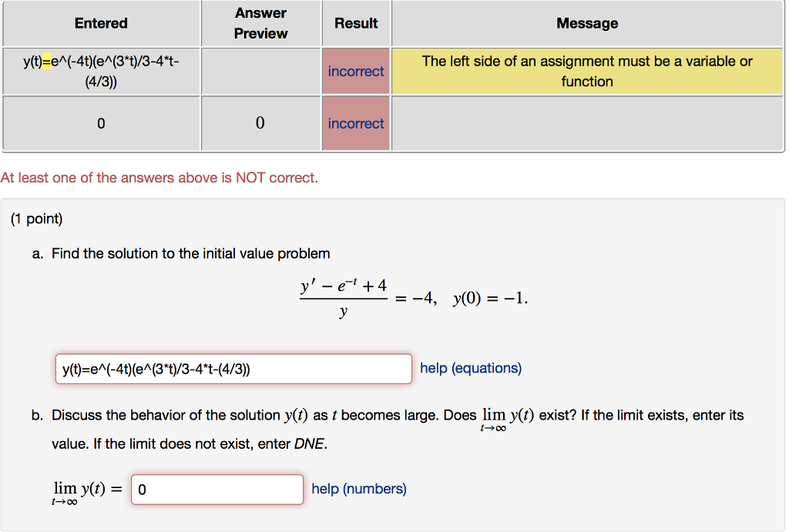Click the yellow assignment error message cell
789x532 pixels.
click(587, 71)
